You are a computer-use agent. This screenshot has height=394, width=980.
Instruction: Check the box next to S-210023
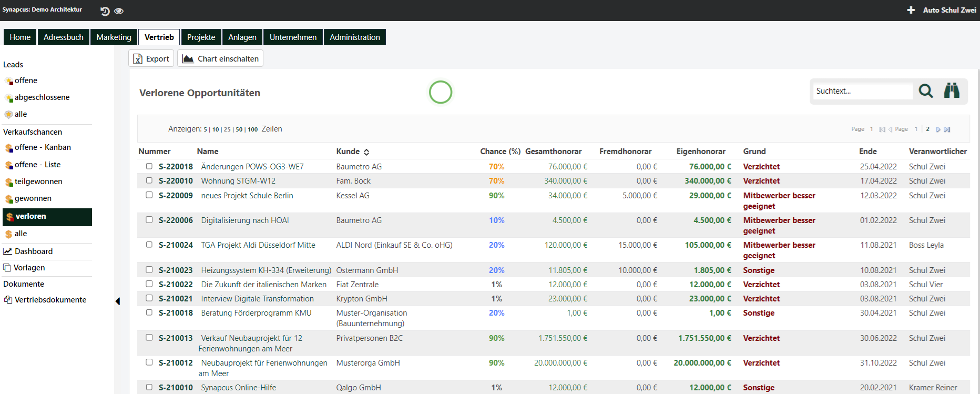(149, 270)
